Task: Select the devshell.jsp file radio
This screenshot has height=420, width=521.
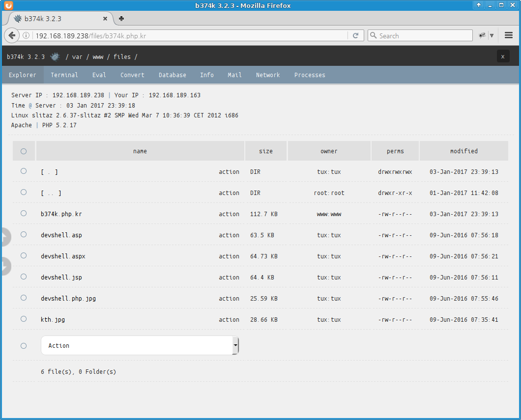Action: click(24, 277)
